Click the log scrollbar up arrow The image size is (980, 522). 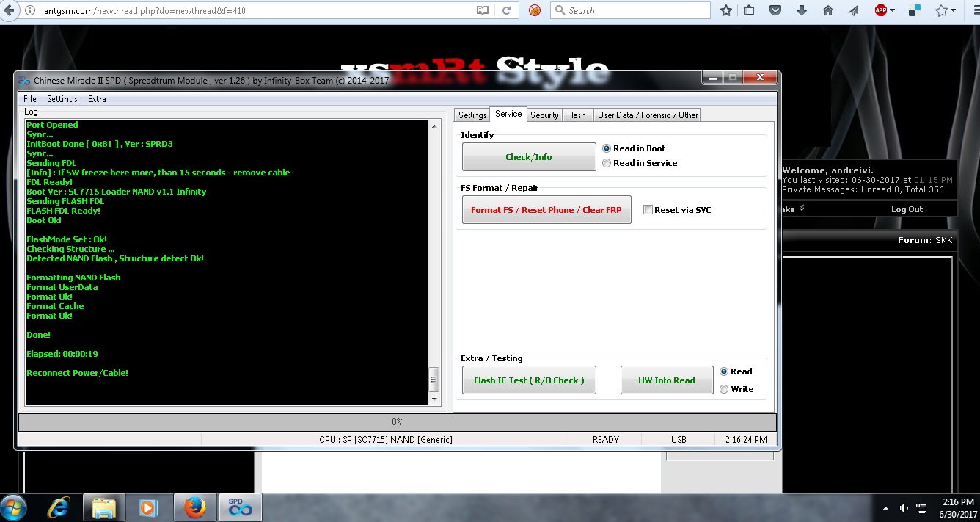pos(434,126)
